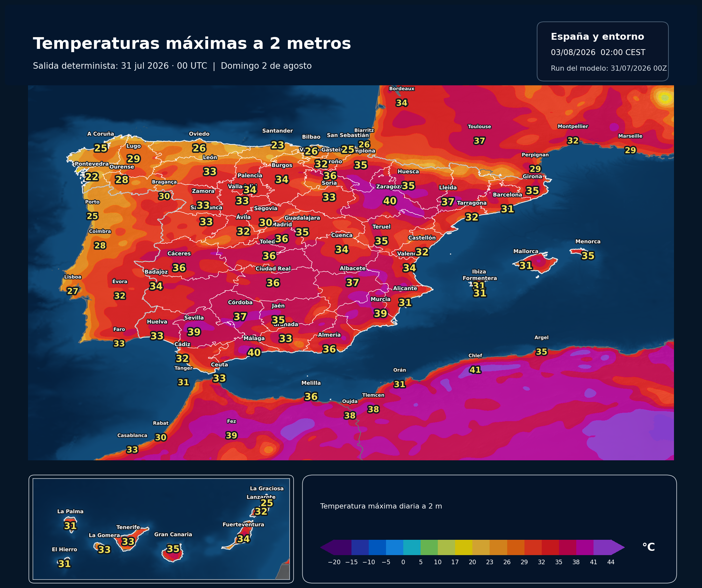Click Málaga's 40 temperature value
This screenshot has width=702, height=588.
(x=254, y=353)
